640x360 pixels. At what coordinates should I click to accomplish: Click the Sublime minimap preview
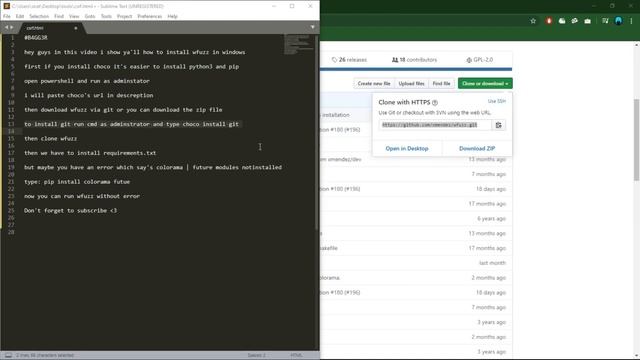click(299, 44)
